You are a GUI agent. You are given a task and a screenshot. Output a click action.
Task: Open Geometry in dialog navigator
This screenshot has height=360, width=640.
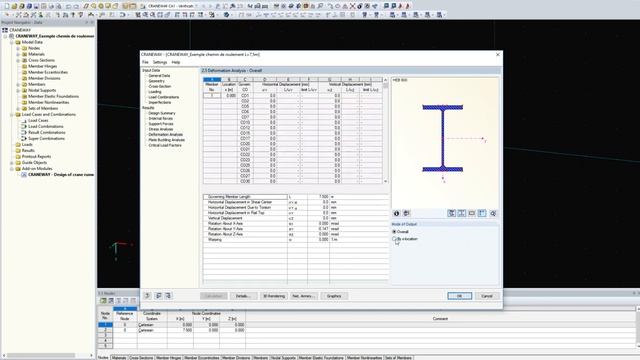coord(157,81)
